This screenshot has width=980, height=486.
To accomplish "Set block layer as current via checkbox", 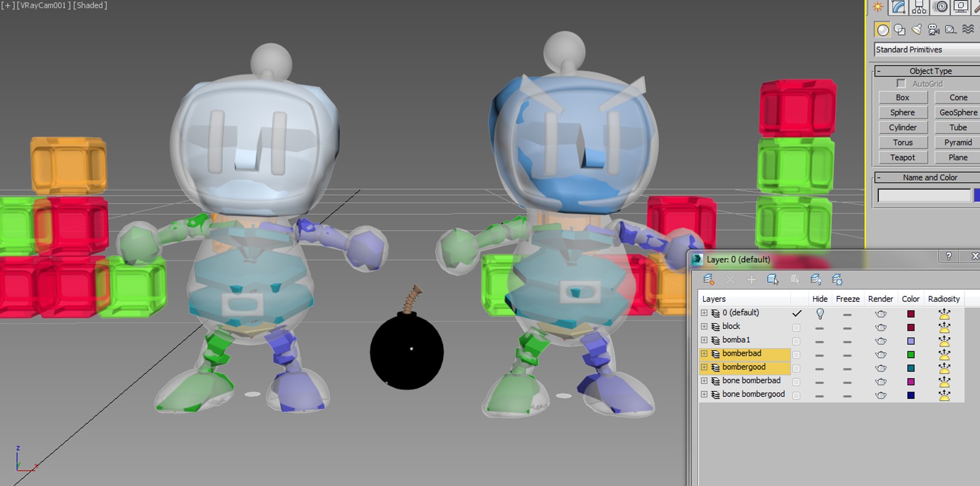I will (x=796, y=327).
